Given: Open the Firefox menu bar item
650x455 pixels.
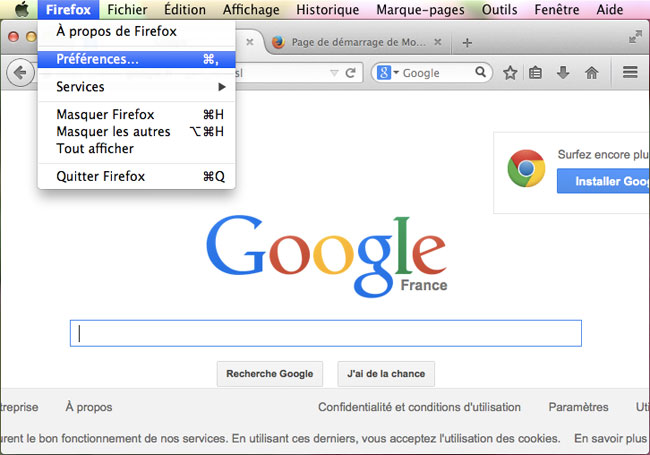Looking at the screenshot, I should tap(68, 10).
